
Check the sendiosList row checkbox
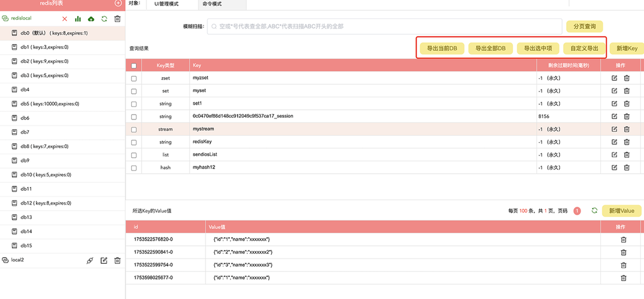tap(133, 155)
